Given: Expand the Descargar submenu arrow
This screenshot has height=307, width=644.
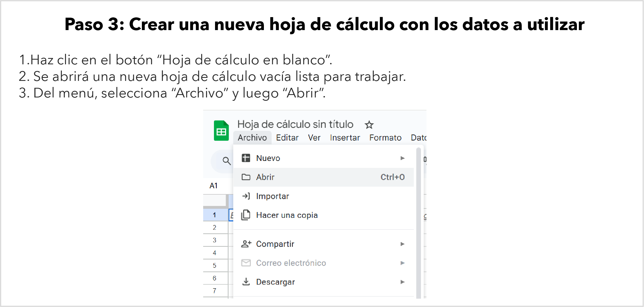Looking at the screenshot, I should point(402,282).
